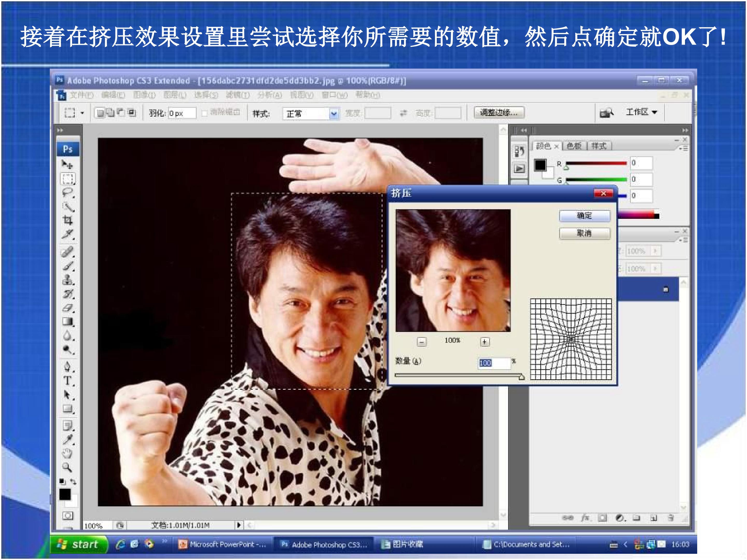Screen dimensions: 747x560
Task: Select the Rectangular Marquee tool
Action: (67, 179)
